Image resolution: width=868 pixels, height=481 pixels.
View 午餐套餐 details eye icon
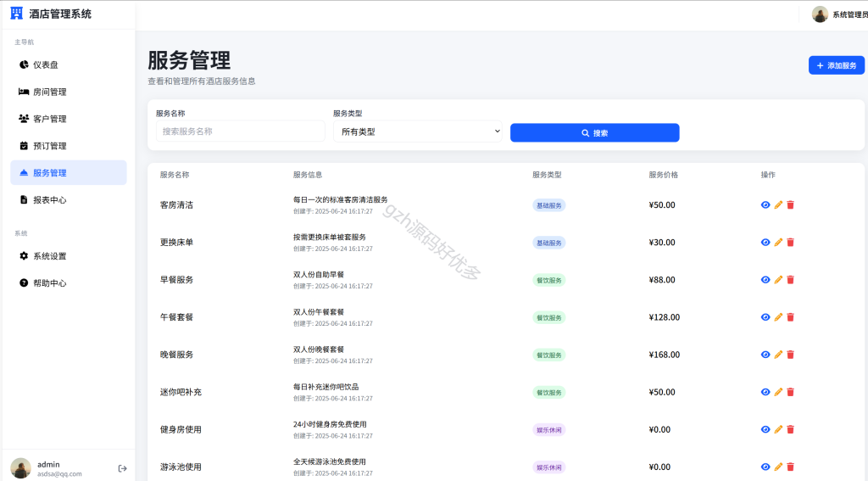(x=765, y=317)
